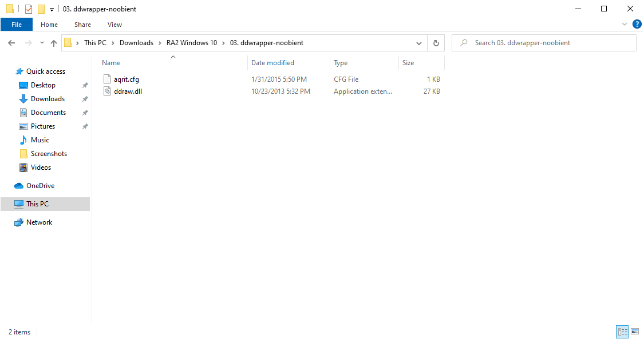Expand address bar history dropdown
This screenshot has width=644, height=339.
click(419, 43)
